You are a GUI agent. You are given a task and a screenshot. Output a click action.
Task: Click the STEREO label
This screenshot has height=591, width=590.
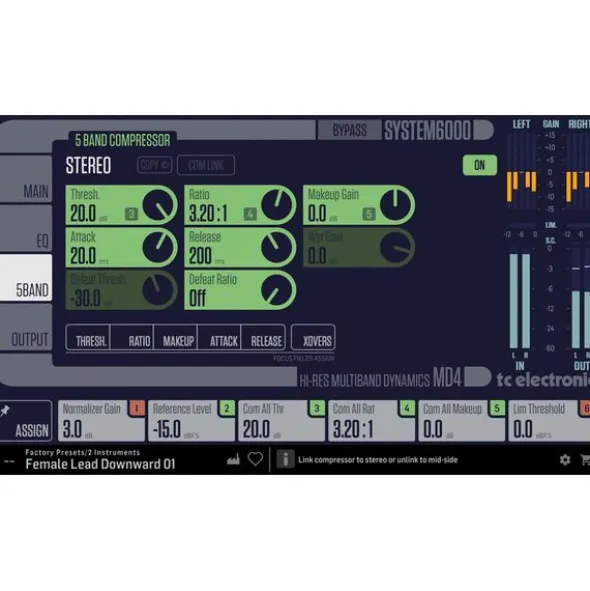tap(88, 165)
